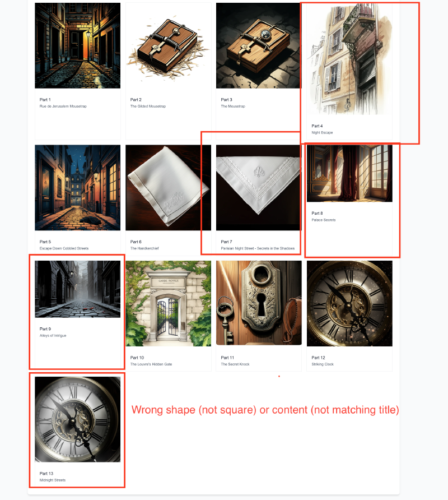
Task: Select the Part 2 Gilded Mousetrap image
Action: coord(168,45)
